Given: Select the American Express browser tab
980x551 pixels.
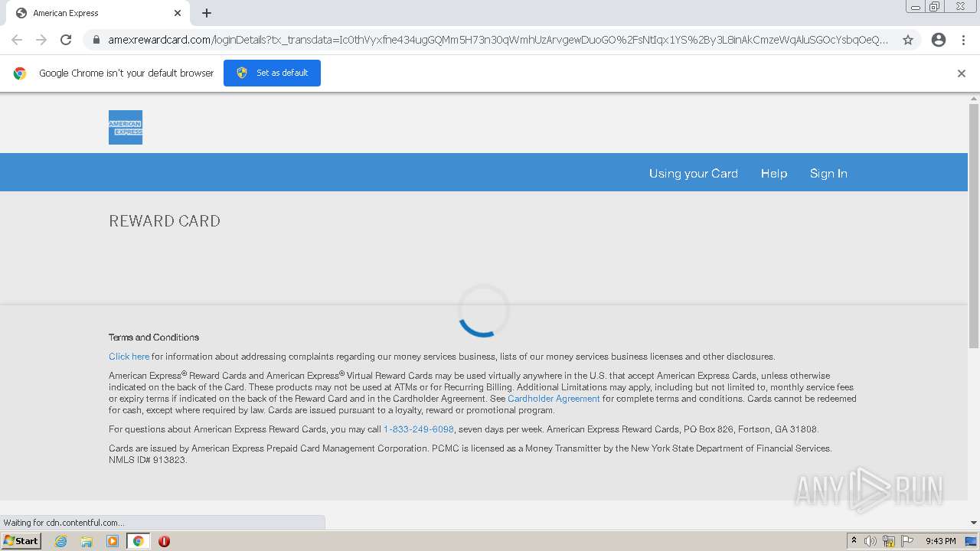Looking at the screenshot, I should pos(98,13).
